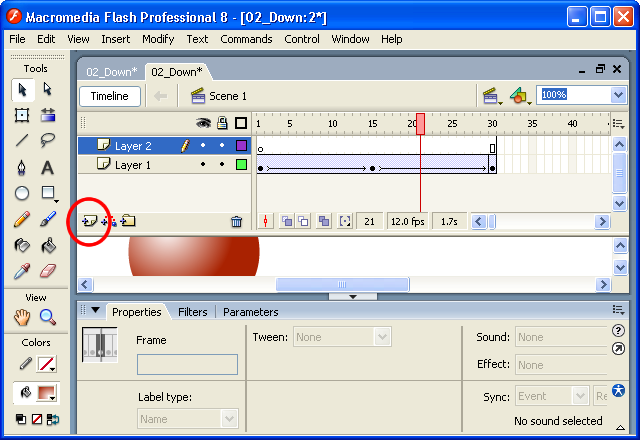Screen dimensions: 640x440
Task: Select the Eraser tool
Action: tap(47, 271)
